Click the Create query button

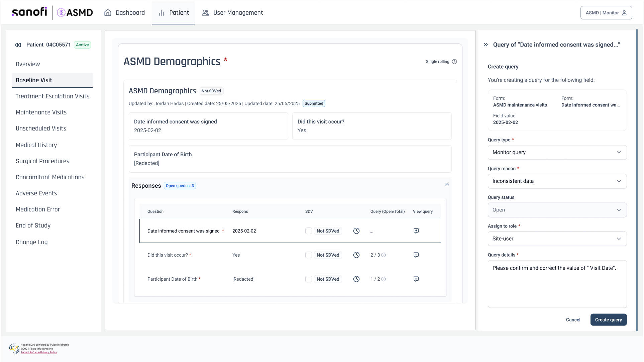click(x=609, y=320)
